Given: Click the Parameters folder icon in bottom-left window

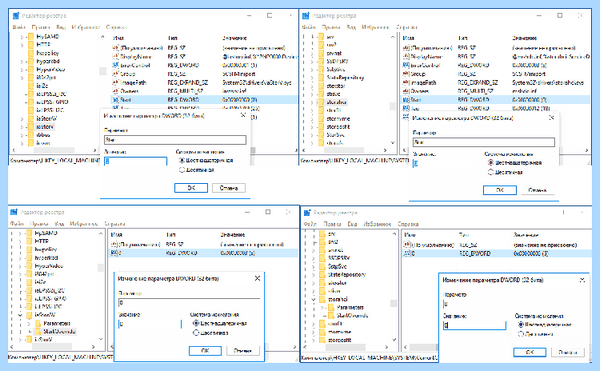Looking at the screenshot, I should [x=38, y=323].
